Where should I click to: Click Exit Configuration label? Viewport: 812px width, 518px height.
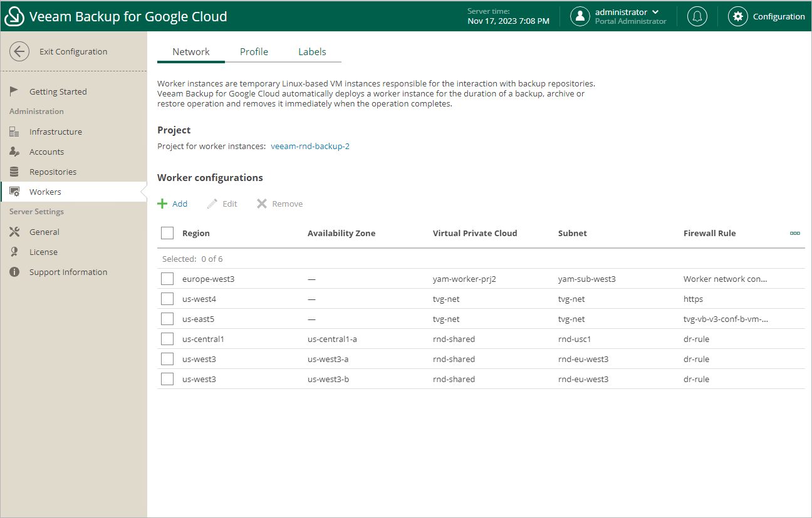(73, 51)
